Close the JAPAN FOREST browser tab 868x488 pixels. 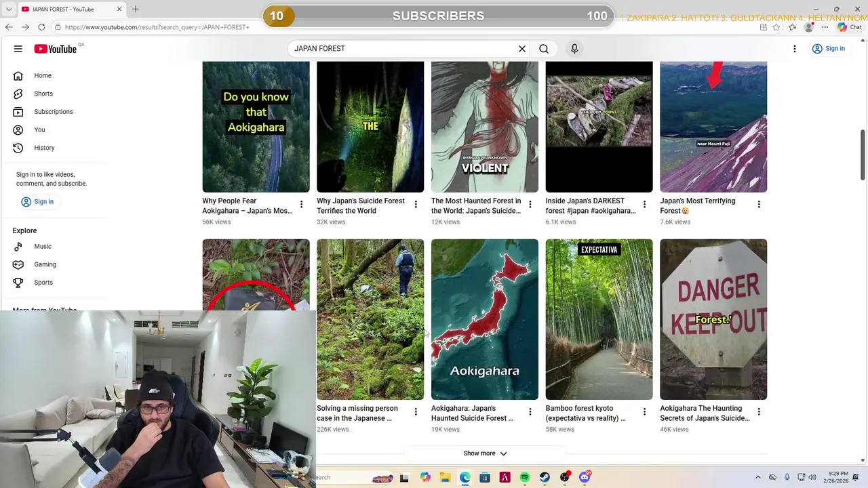[119, 9]
